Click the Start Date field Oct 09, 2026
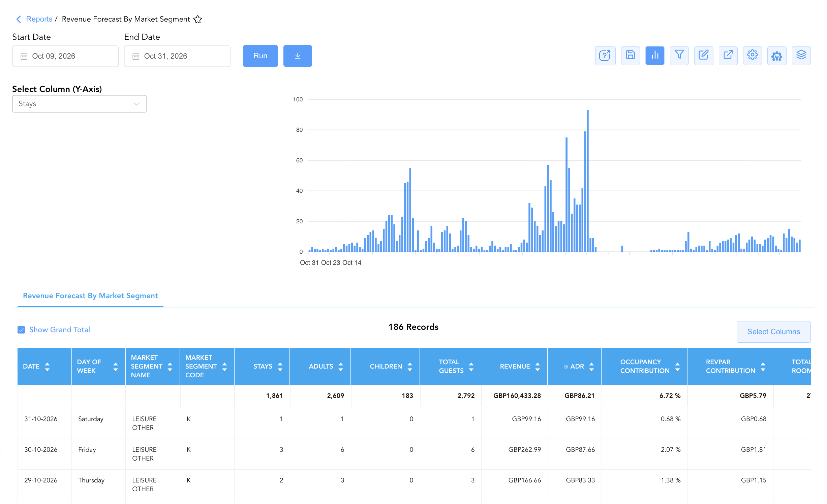Viewport: 827px width, 504px height. 65,56
